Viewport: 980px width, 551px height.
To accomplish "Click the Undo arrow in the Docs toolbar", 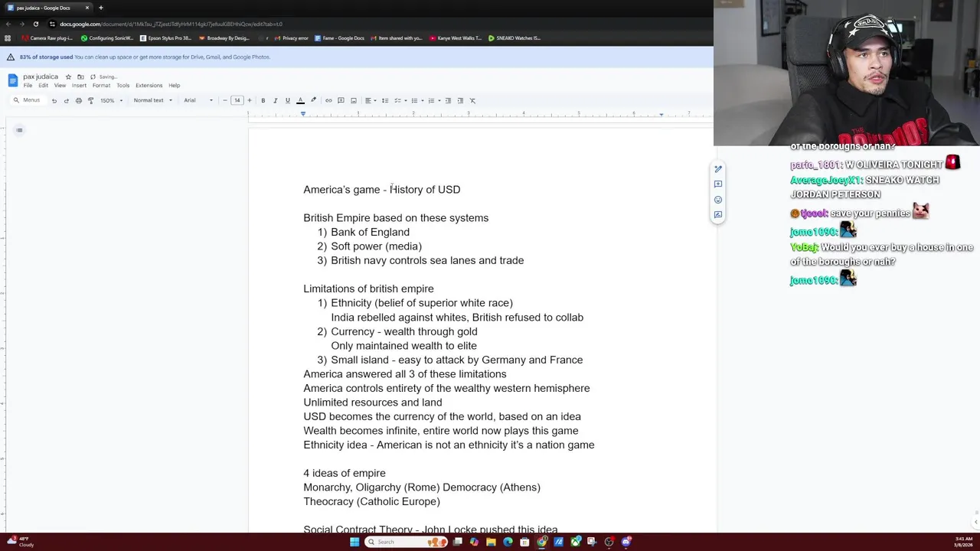I will point(54,100).
